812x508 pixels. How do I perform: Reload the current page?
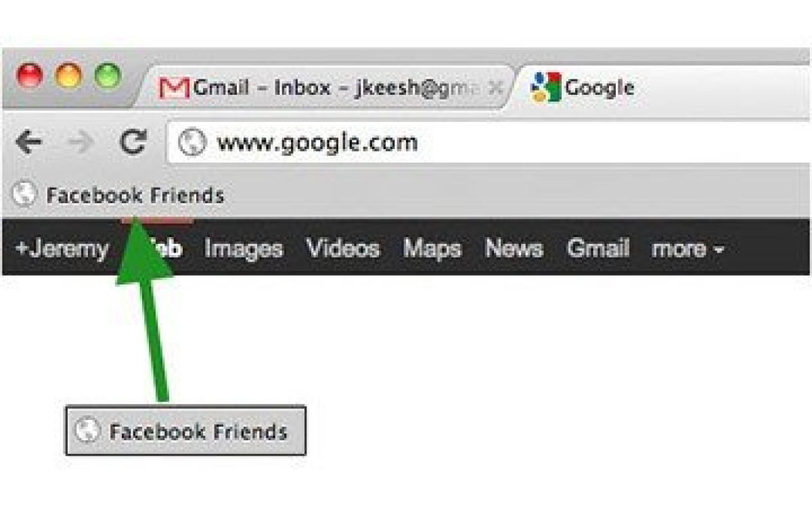(x=133, y=142)
